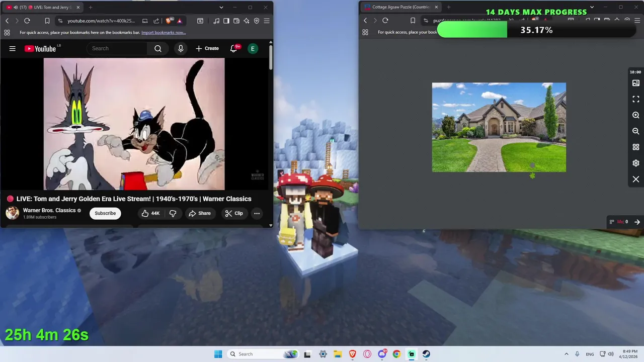The height and width of the screenshot is (362, 644).
Task: Mute the tab via speaker icon on YouTube tab
Action: click(x=16, y=7)
